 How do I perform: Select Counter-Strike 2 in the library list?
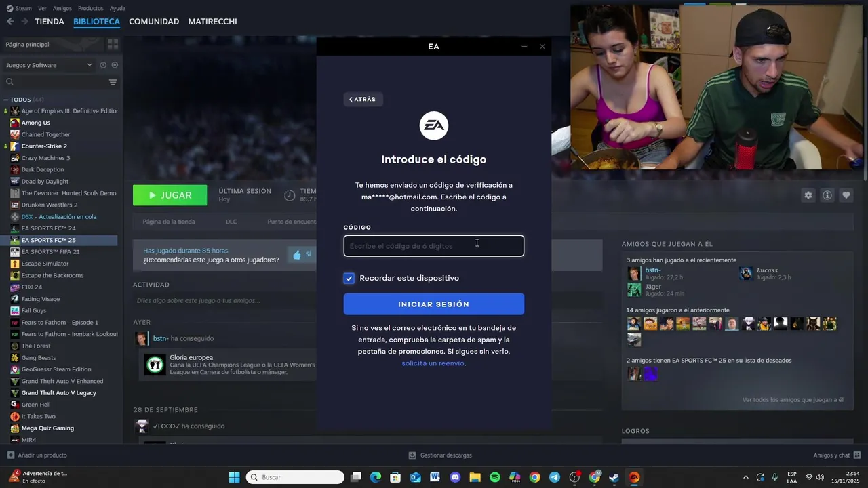(x=44, y=146)
